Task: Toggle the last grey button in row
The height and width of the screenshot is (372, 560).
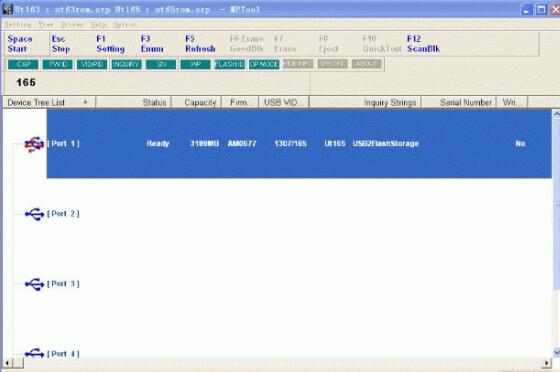Action: [x=367, y=64]
